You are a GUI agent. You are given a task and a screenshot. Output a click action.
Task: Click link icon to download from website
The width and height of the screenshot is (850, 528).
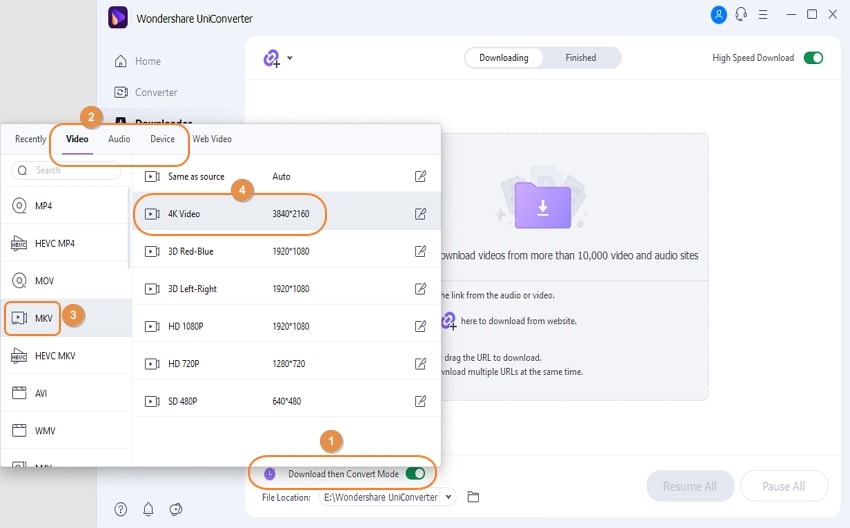[x=449, y=321]
